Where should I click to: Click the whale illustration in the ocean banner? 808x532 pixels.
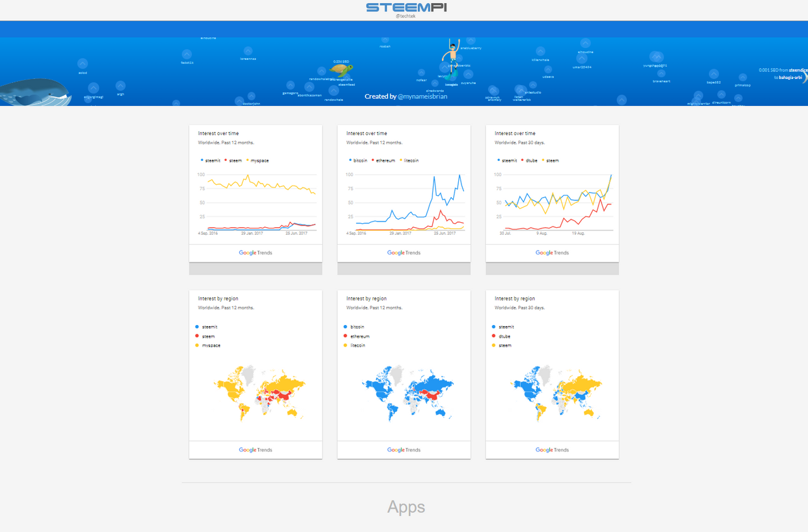[x=35, y=93]
